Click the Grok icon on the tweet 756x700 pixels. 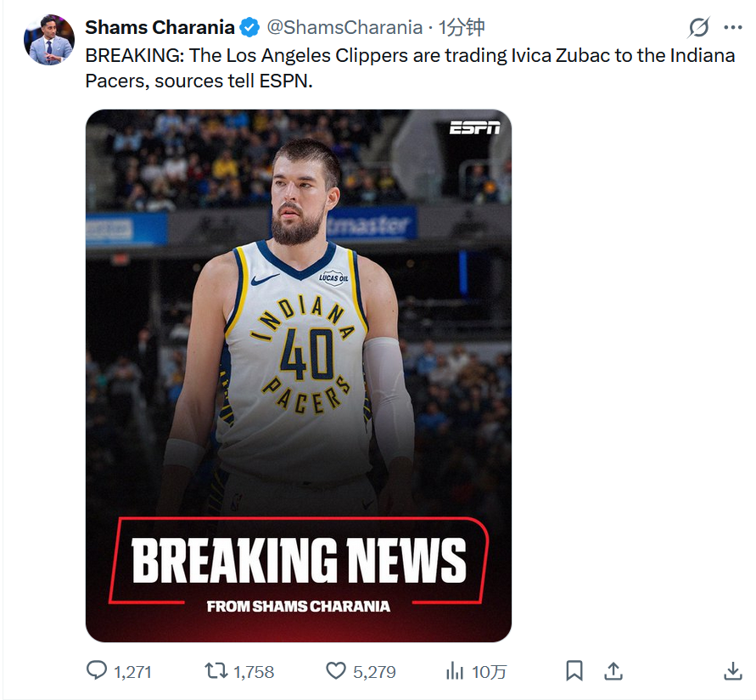(x=698, y=28)
